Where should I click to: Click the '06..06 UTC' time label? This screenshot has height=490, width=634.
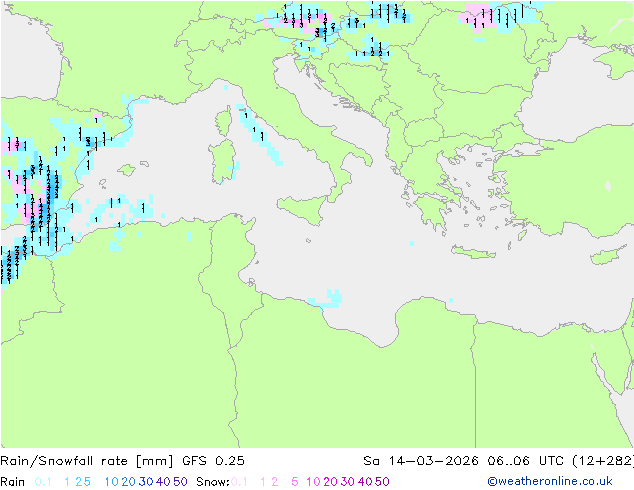[x=526, y=461]
